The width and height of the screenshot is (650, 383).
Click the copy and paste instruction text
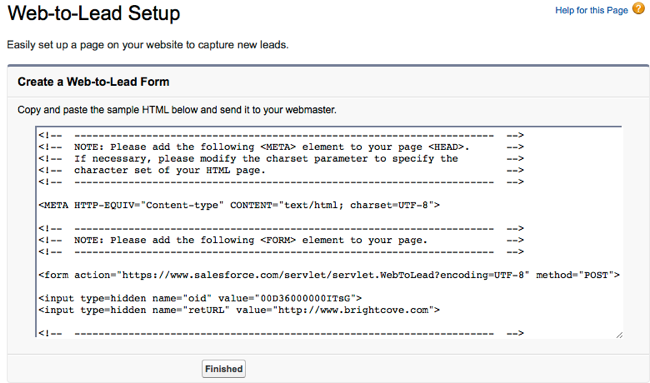tap(177, 110)
